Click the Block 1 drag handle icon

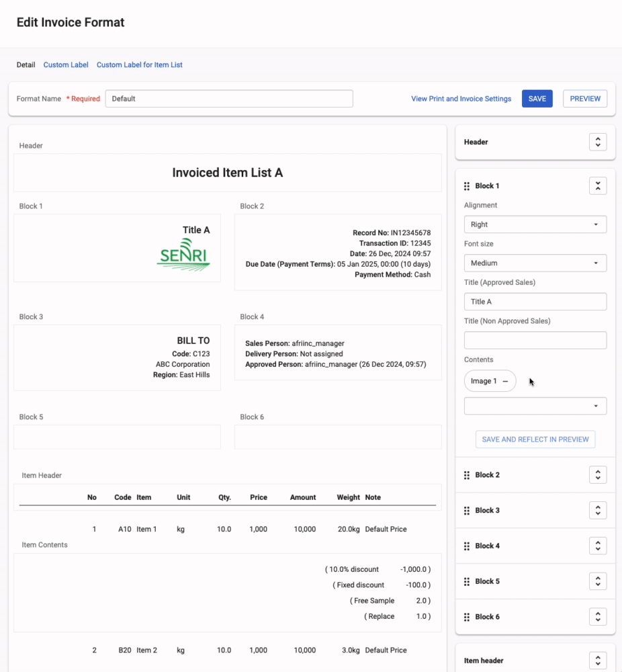click(x=466, y=186)
